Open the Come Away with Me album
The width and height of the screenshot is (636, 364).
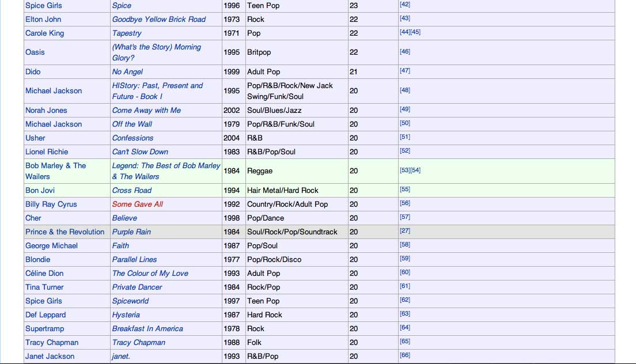(x=146, y=110)
